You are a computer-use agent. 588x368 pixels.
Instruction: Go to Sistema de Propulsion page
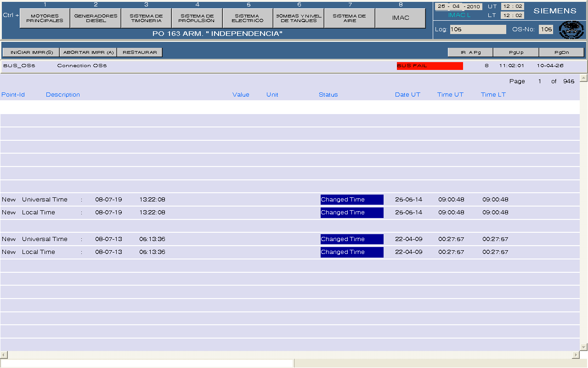point(197,18)
